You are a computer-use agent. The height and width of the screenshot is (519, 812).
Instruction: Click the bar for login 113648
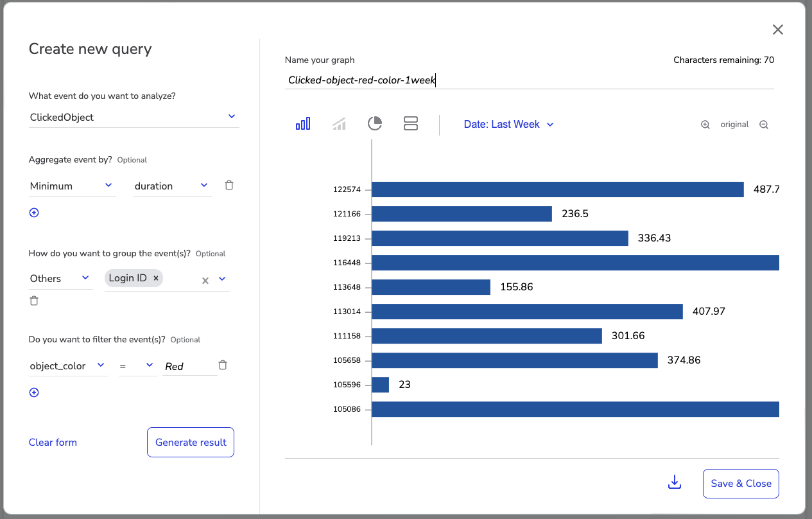pyautogui.click(x=431, y=287)
